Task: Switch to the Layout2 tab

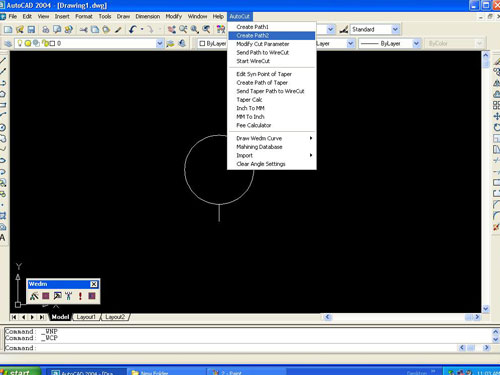Action: (115, 317)
